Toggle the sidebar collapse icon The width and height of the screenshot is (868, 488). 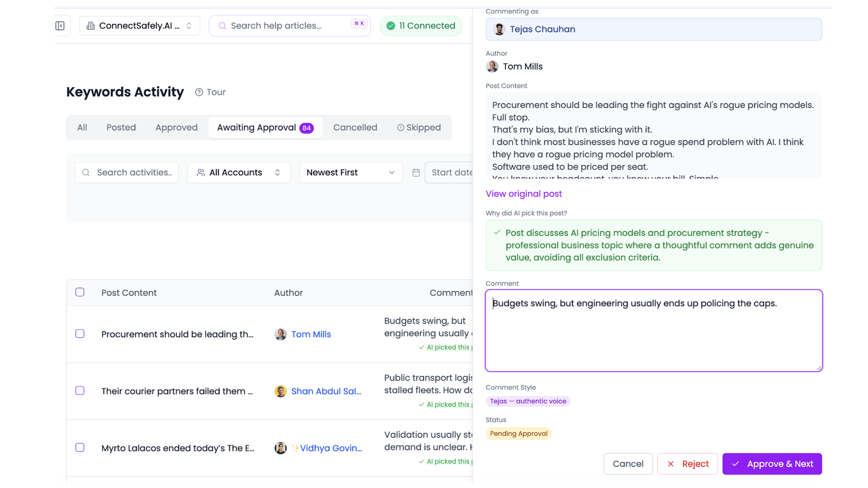[60, 25]
